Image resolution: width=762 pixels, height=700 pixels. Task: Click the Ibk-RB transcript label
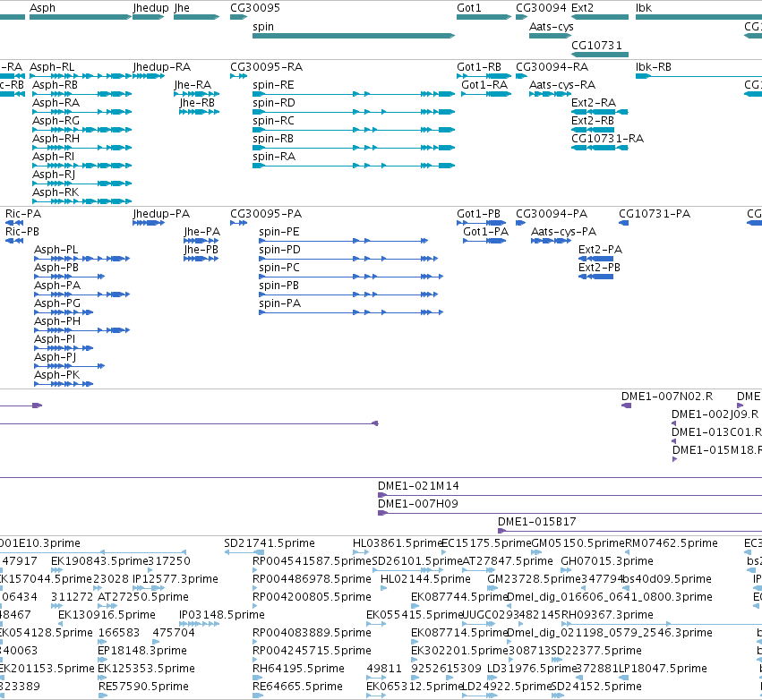tap(653, 67)
